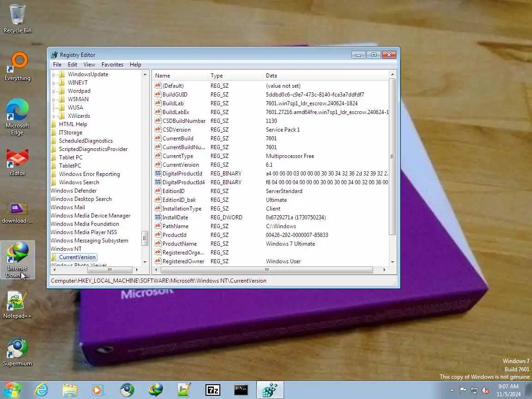Expand the WINEVT tree node
The width and height of the screenshot is (532, 399).
coord(54,83)
